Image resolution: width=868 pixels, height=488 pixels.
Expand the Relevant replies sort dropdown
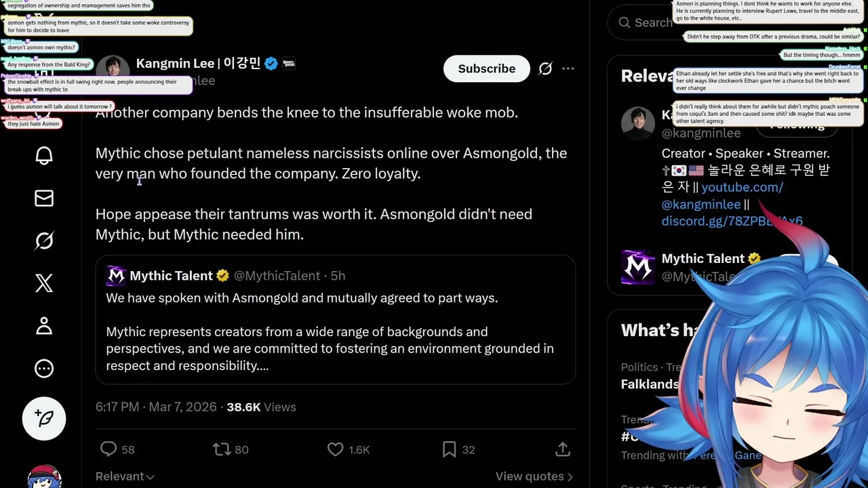tap(125, 476)
